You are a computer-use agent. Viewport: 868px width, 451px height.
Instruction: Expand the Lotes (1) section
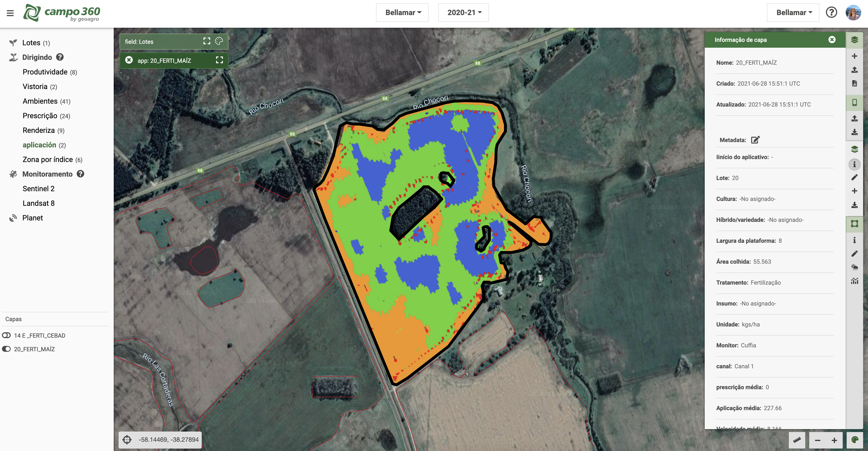point(36,43)
